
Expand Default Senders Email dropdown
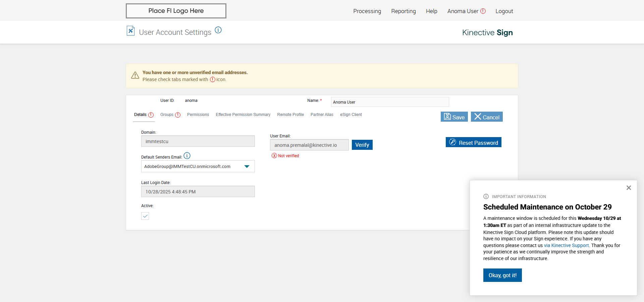tap(247, 167)
